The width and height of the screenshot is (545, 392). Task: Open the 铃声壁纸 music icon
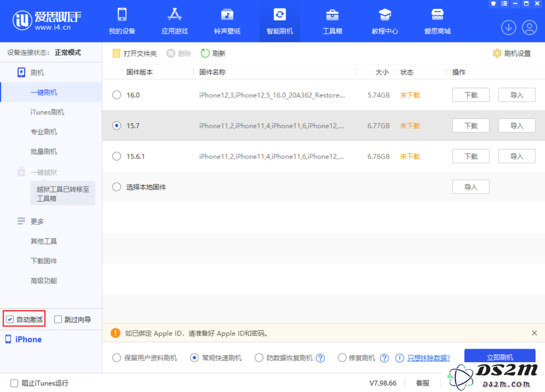pos(227,14)
